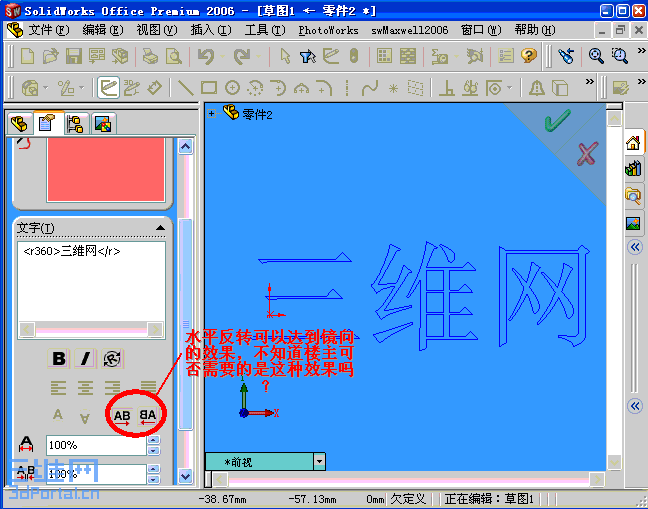Switch to ConfigurationManager tab
Image resolution: width=648 pixels, height=509 pixels.
pyautogui.click(x=76, y=124)
